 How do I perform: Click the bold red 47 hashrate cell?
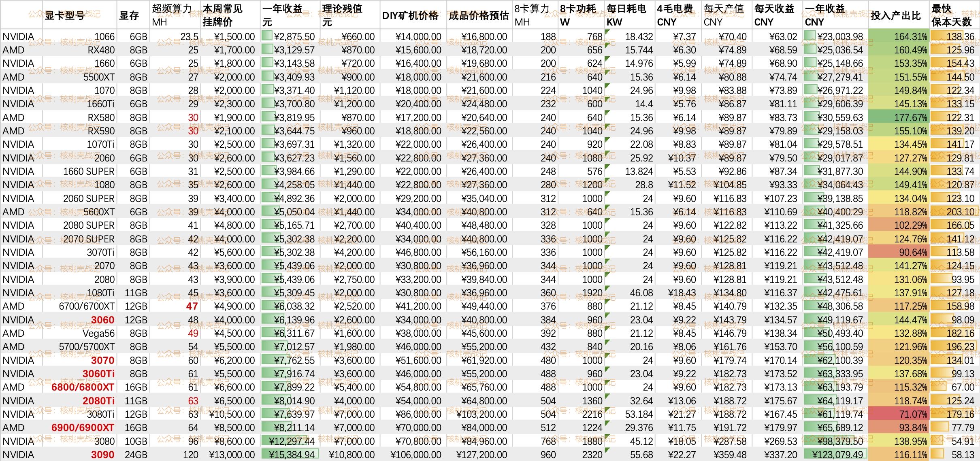point(192,306)
